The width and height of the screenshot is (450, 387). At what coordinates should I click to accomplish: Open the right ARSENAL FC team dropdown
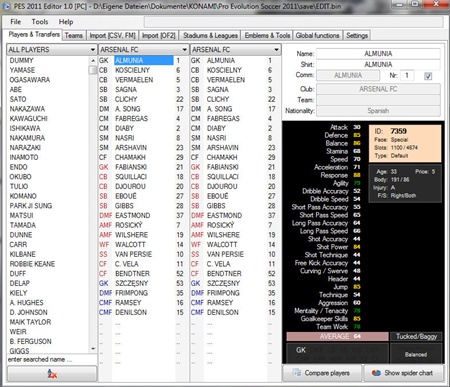[235, 50]
